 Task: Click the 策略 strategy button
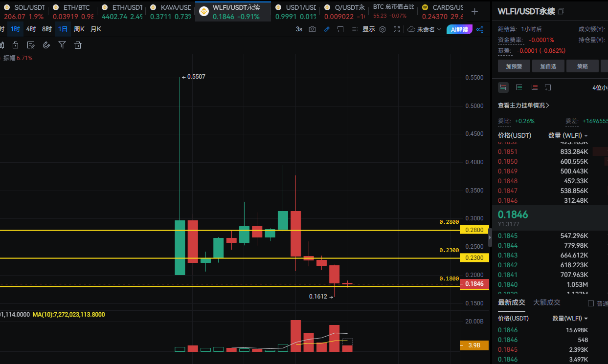click(x=583, y=66)
